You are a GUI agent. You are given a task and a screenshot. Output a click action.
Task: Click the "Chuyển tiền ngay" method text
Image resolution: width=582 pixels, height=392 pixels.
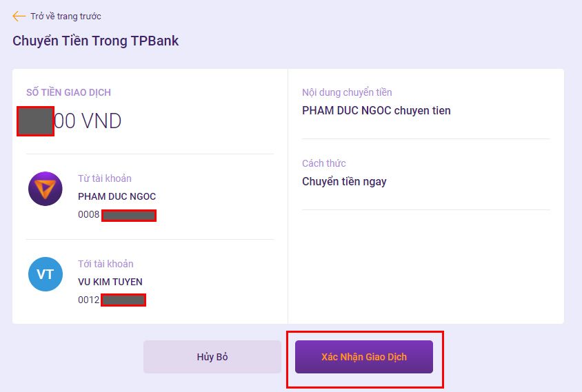[344, 182]
